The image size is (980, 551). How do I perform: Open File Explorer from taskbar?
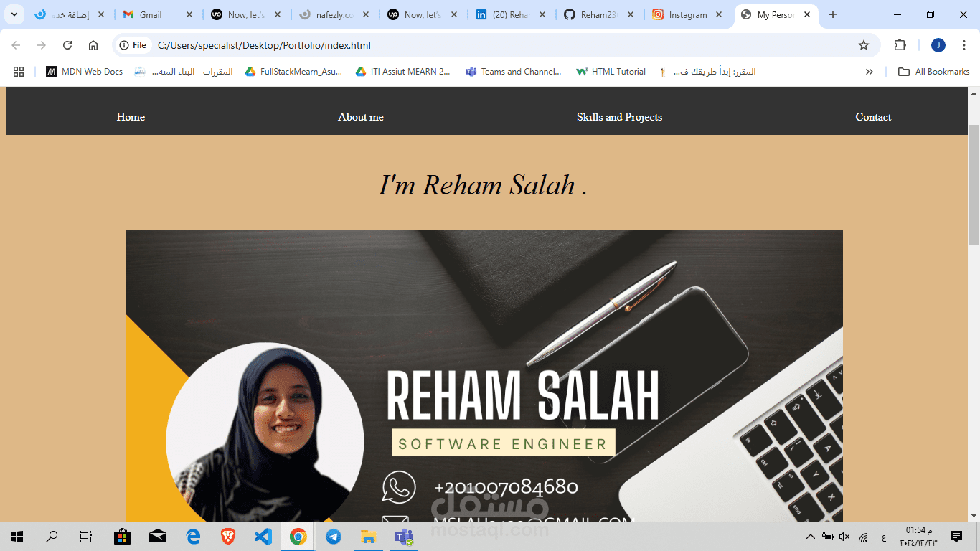(x=369, y=537)
